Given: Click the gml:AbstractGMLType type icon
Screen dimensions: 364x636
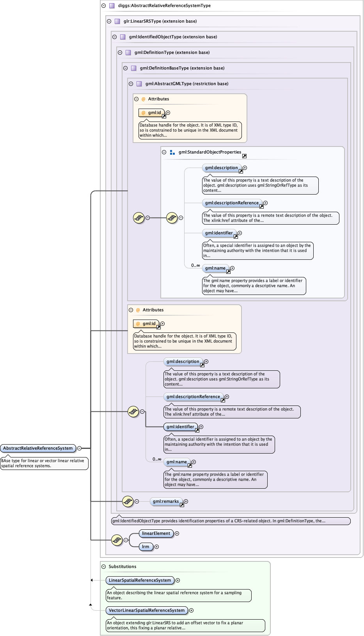Looking at the screenshot, I should [x=139, y=84].
